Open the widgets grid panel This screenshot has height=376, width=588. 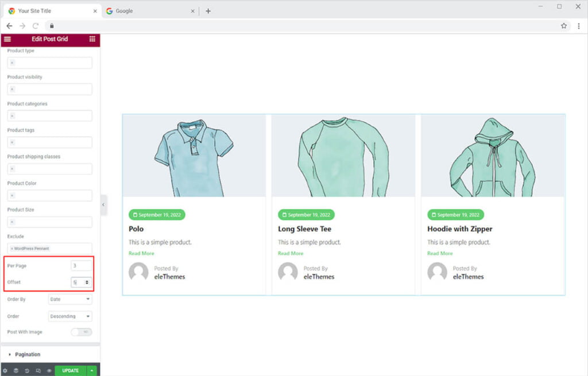pyautogui.click(x=92, y=40)
